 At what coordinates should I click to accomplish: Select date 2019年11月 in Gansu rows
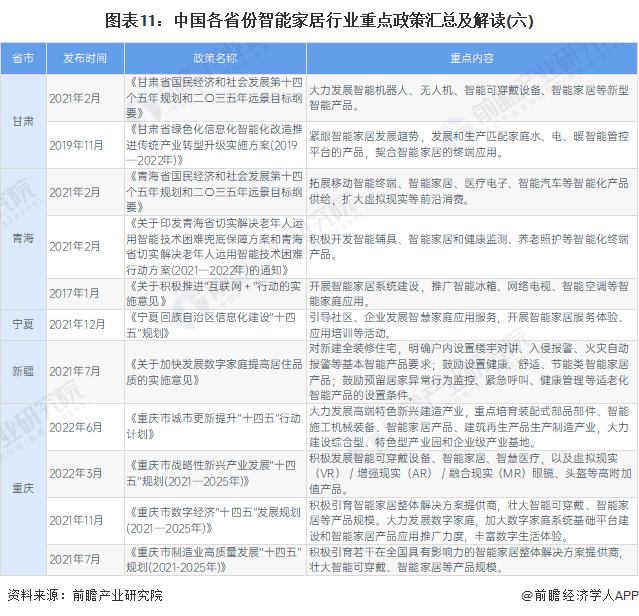[x=76, y=145]
